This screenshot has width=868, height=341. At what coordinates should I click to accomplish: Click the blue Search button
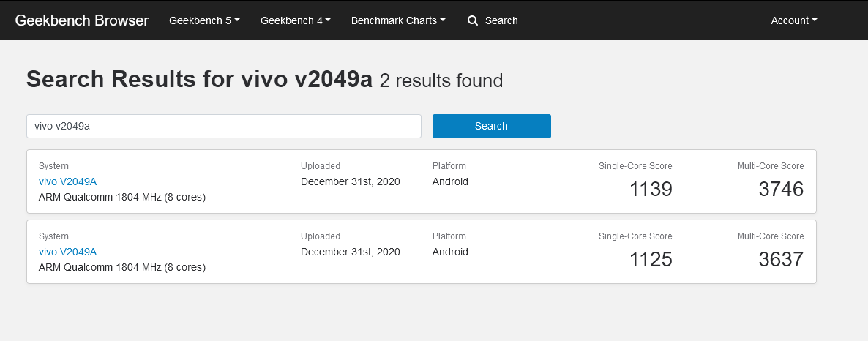[x=492, y=126]
